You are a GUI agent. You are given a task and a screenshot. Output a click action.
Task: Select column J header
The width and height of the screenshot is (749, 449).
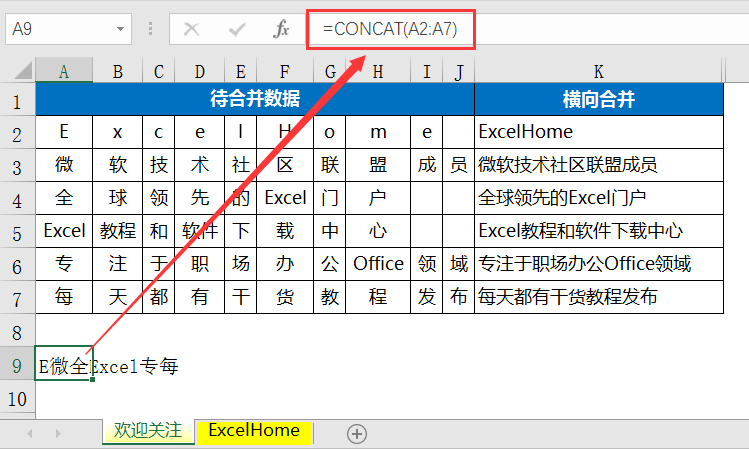[459, 71]
